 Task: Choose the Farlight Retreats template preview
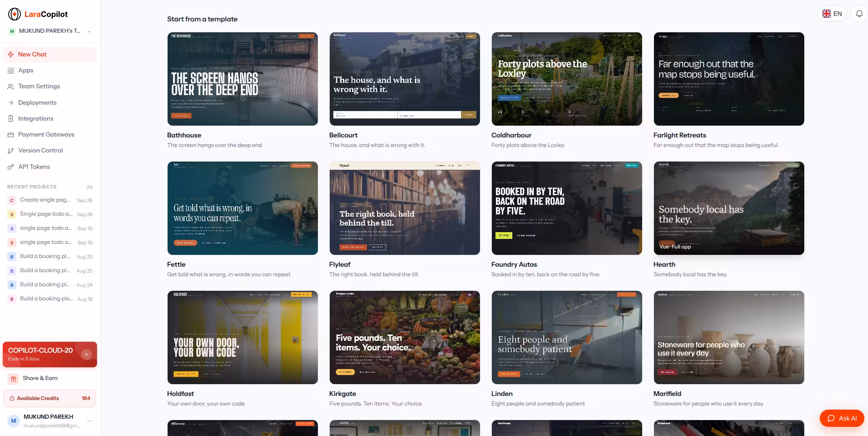729,79
